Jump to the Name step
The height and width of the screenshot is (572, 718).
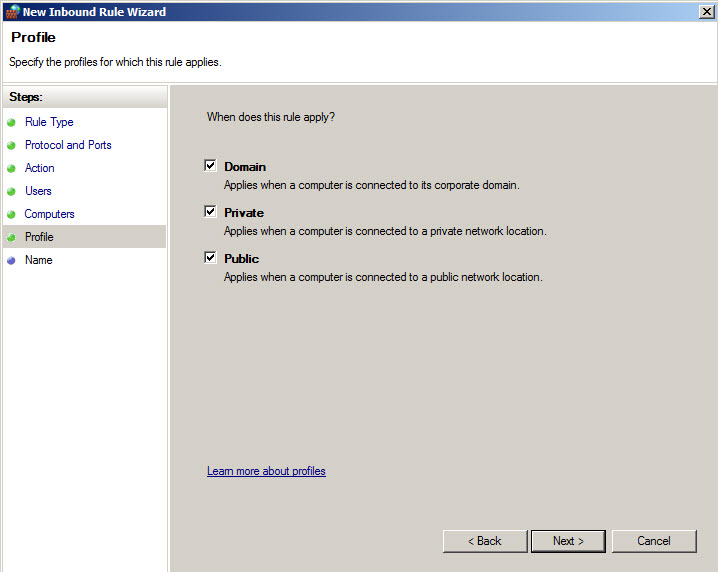tap(38, 260)
